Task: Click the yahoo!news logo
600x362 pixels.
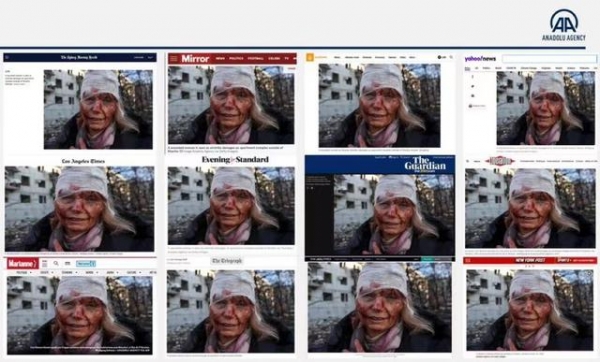Action: tap(480, 59)
